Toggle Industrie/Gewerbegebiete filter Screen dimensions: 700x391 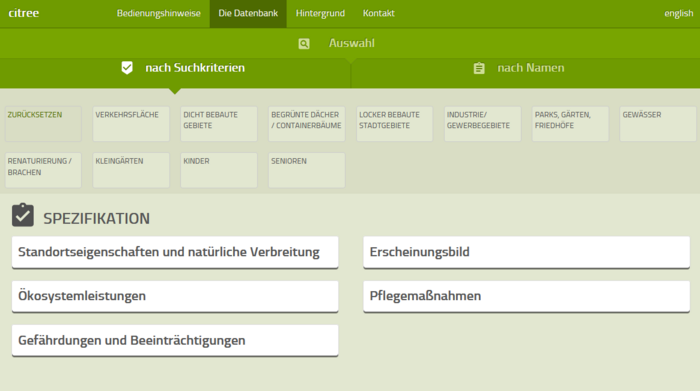483,124
